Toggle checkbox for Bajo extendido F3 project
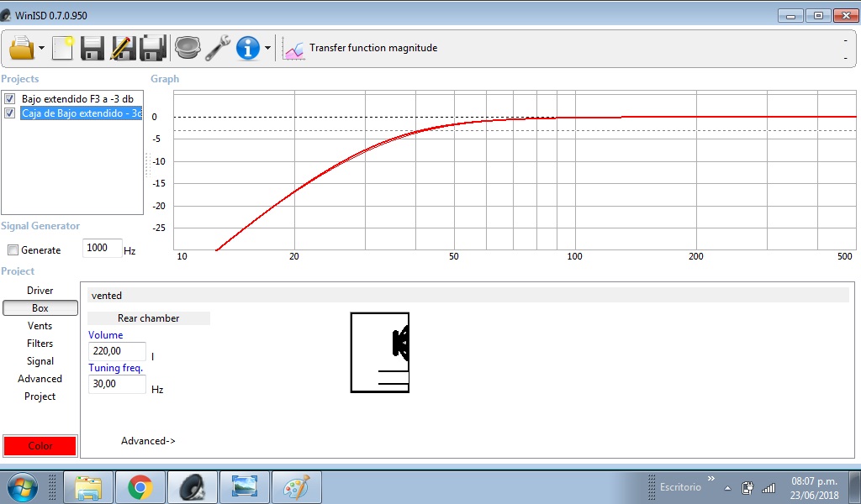Screen dimensions: 861x504 click(x=9, y=99)
